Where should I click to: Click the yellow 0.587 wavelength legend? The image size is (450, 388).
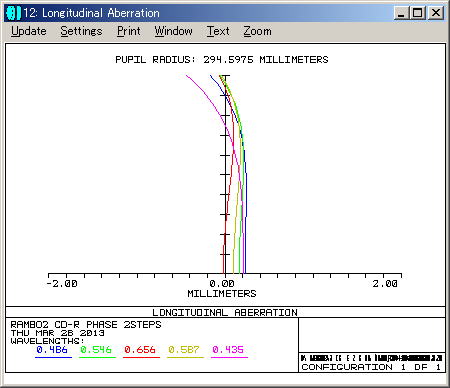click(x=184, y=350)
